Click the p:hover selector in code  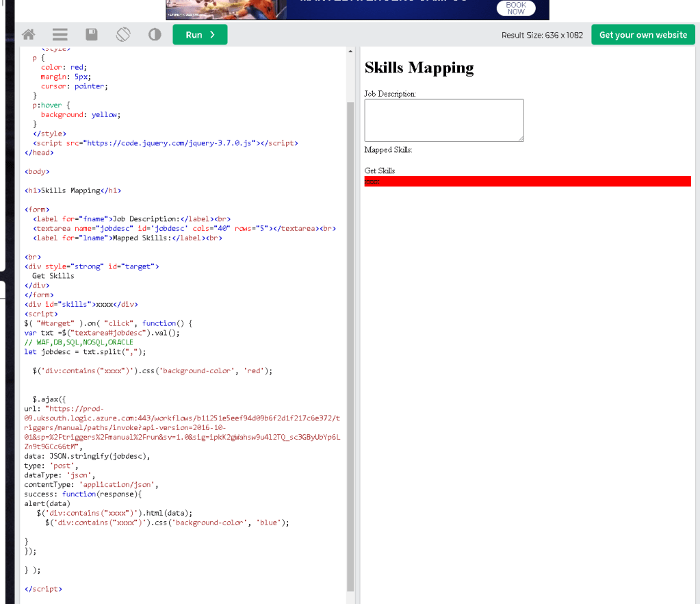tap(51, 105)
